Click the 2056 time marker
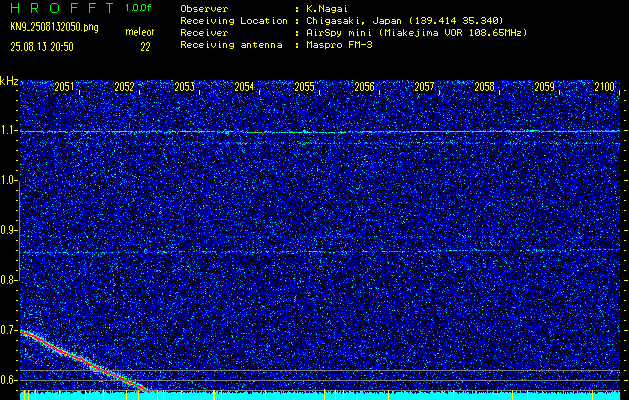 point(364,87)
